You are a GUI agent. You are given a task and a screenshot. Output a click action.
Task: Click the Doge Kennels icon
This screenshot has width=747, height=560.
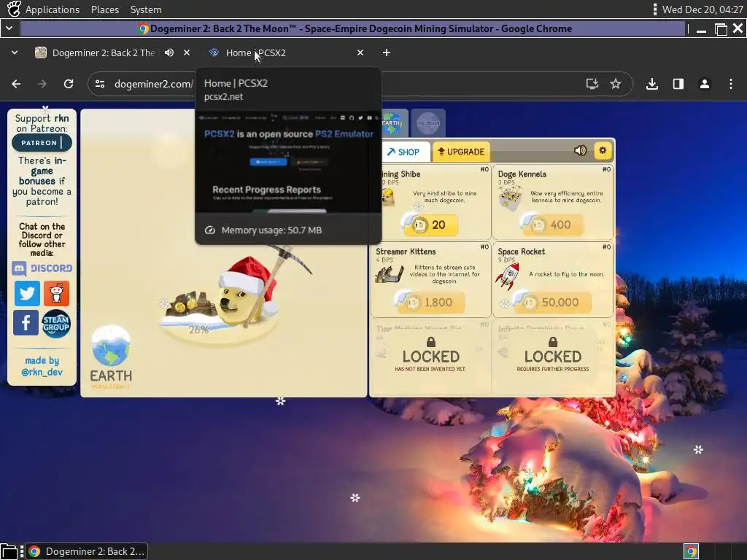(x=510, y=199)
